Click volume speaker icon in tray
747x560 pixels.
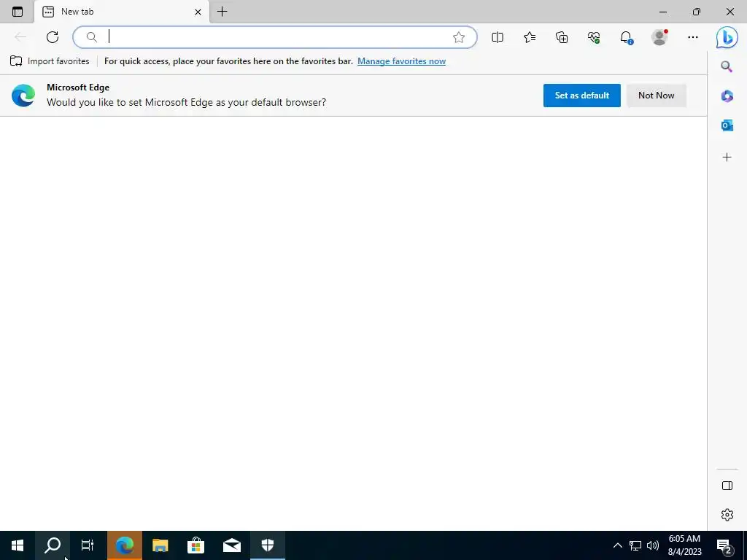click(653, 545)
